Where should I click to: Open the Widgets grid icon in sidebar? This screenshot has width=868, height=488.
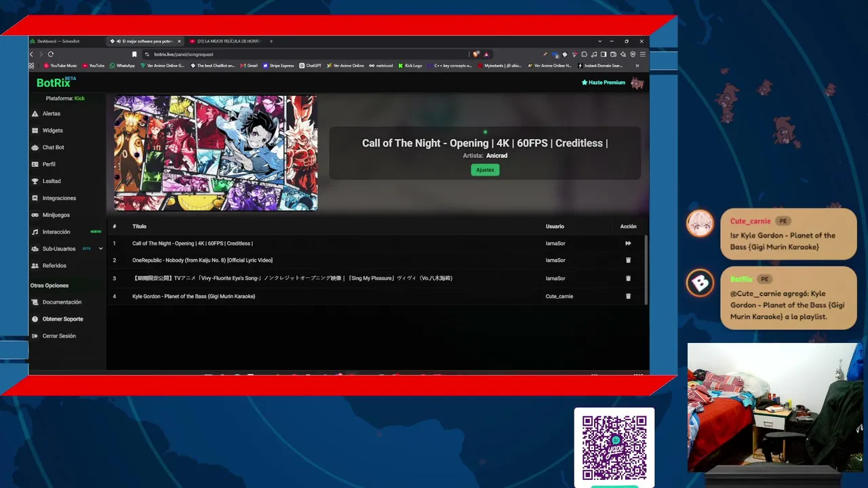[x=35, y=131]
